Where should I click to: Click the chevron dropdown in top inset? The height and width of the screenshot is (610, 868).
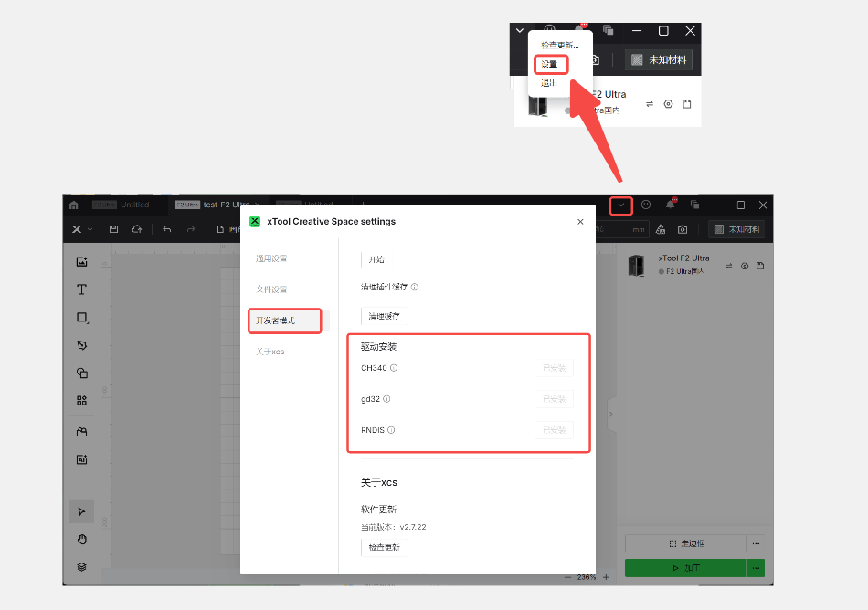coord(519,30)
